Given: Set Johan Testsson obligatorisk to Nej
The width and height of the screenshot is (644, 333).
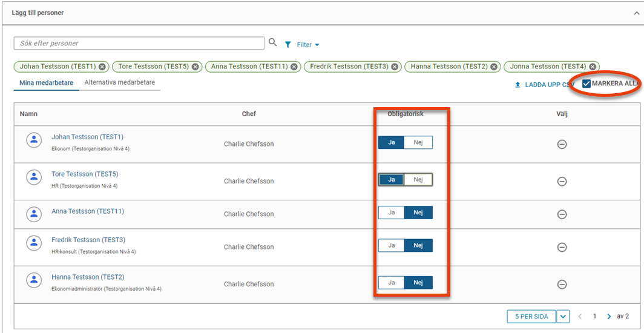Looking at the screenshot, I should (x=418, y=142).
